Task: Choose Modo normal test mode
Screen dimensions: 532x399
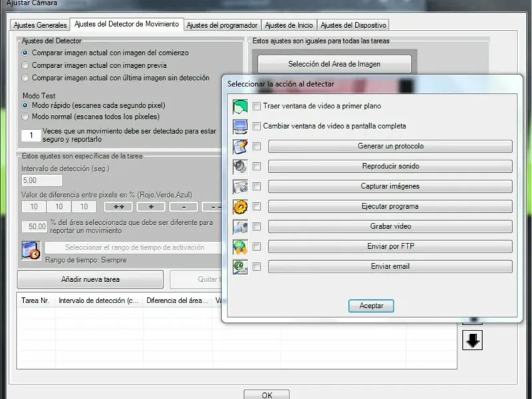Action: 25,117
